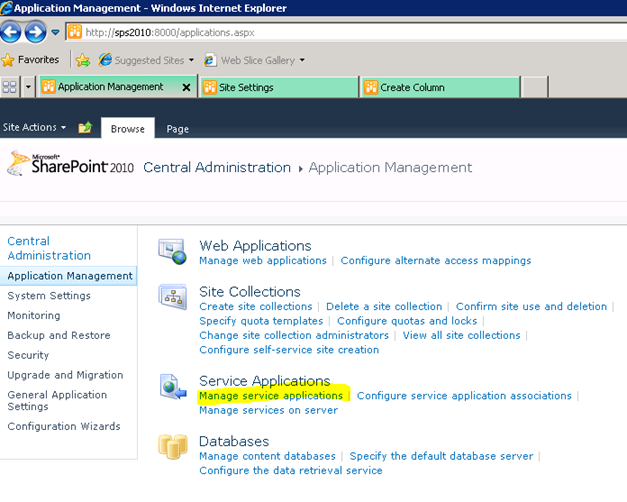Viewport: 627px width, 502px height.
Task: Open the recent pages dropdown arrow
Action: click(x=55, y=32)
